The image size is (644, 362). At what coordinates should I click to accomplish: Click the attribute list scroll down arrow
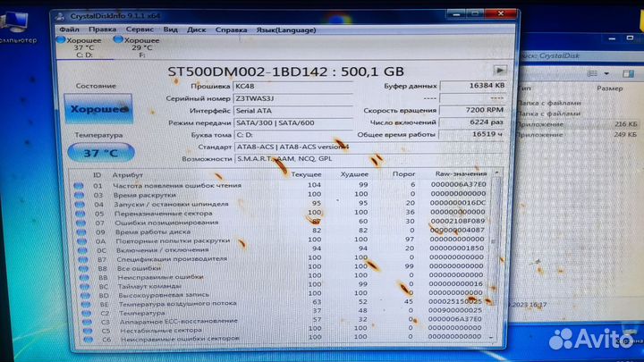[491, 337]
